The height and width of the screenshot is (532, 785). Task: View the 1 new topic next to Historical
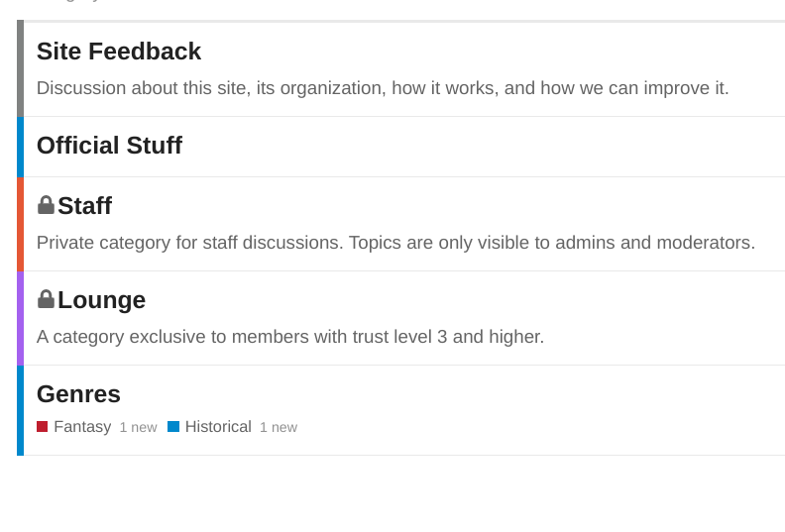click(x=279, y=427)
